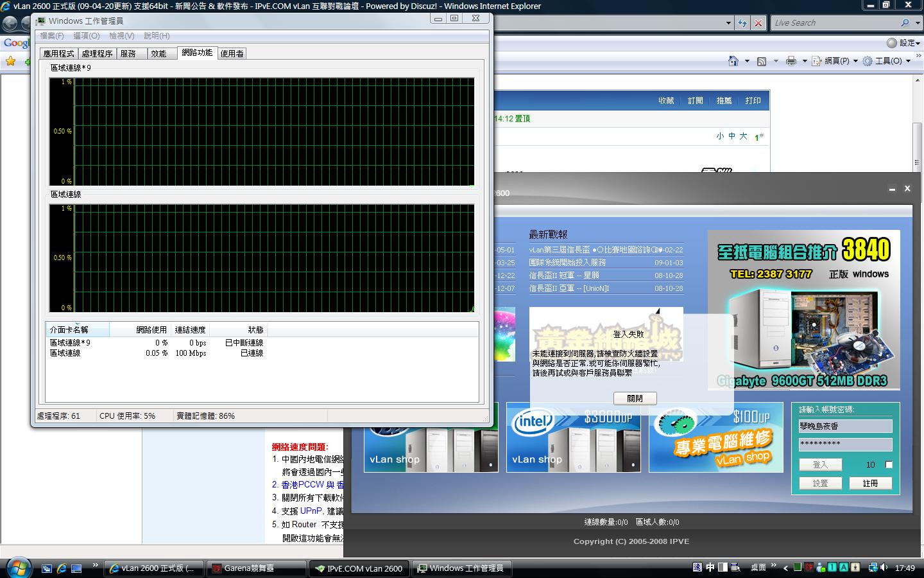Click the Internet Explorer quick launch icon
The height and width of the screenshot is (578, 924).
click(62, 568)
